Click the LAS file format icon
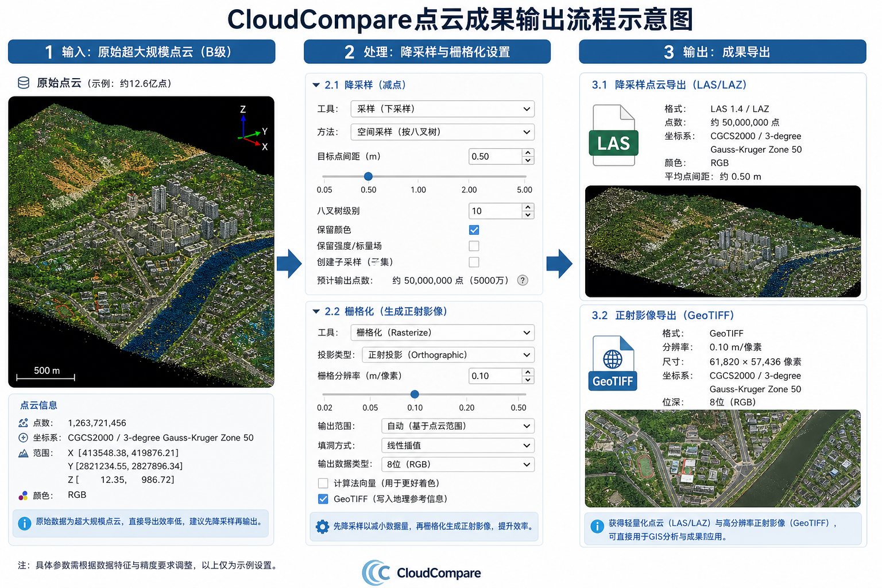 tap(613, 136)
